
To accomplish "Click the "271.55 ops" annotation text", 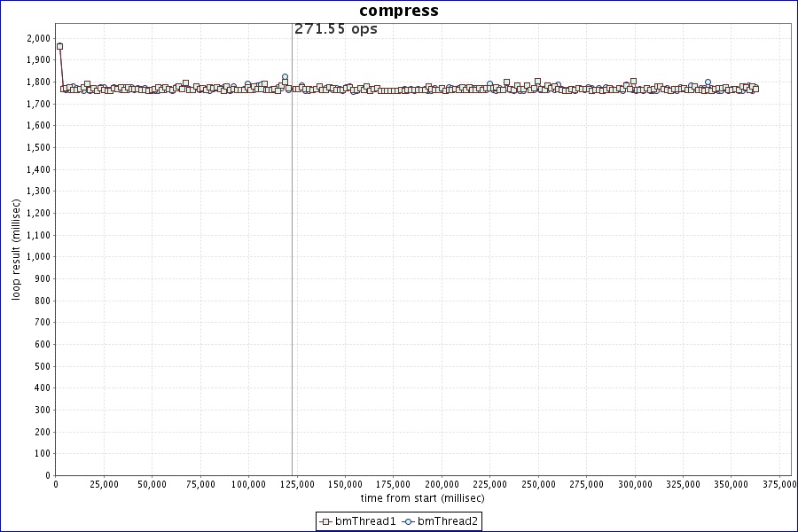I will [335, 29].
